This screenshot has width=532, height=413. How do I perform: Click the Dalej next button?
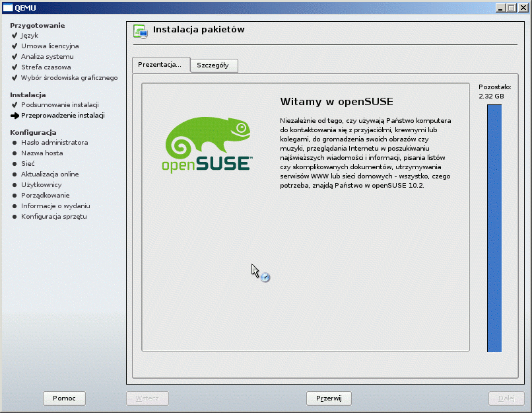[506, 398]
